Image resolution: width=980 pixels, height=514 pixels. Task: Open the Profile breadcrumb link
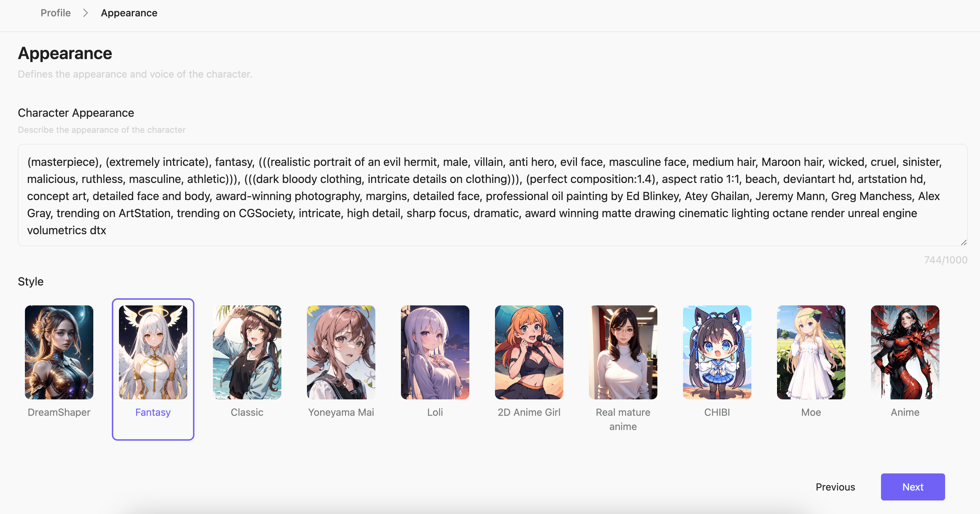click(x=56, y=13)
